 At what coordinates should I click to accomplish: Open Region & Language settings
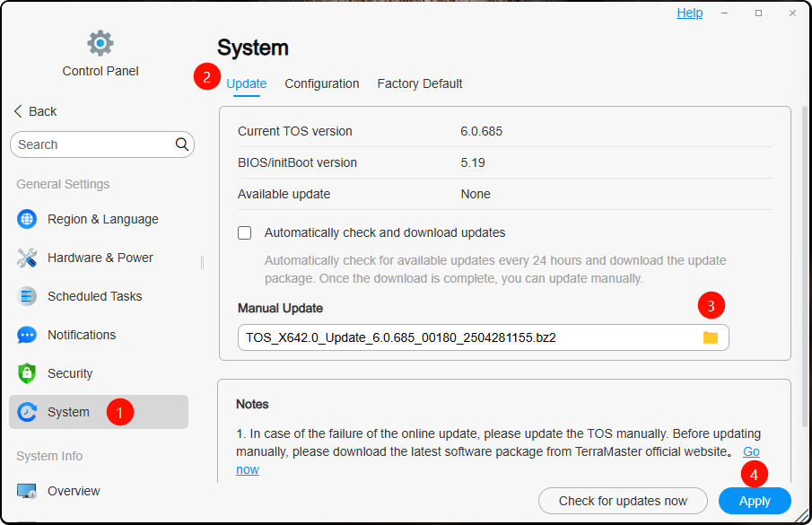(x=99, y=219)
